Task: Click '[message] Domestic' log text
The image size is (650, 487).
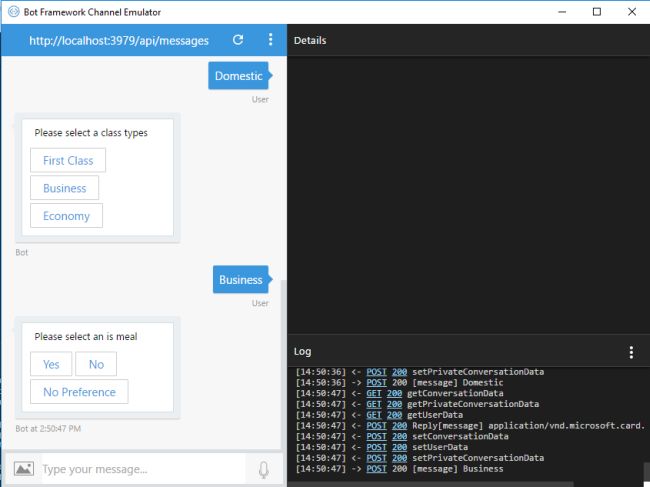Action: [458, 383]
